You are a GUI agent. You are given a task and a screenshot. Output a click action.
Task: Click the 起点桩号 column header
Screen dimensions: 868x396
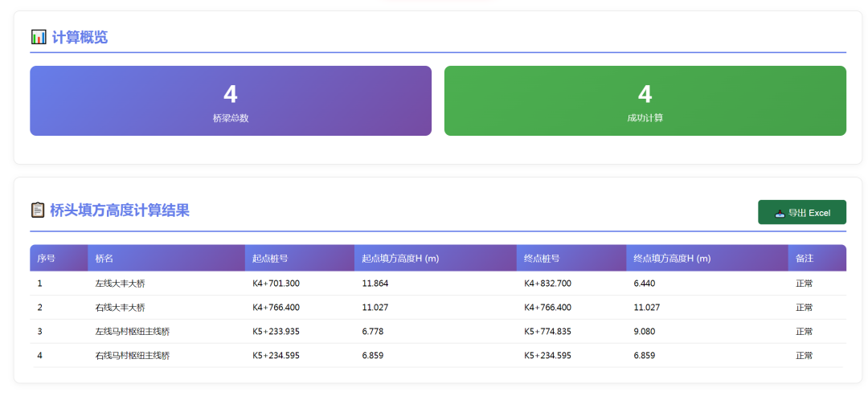(x=300, y=259)
